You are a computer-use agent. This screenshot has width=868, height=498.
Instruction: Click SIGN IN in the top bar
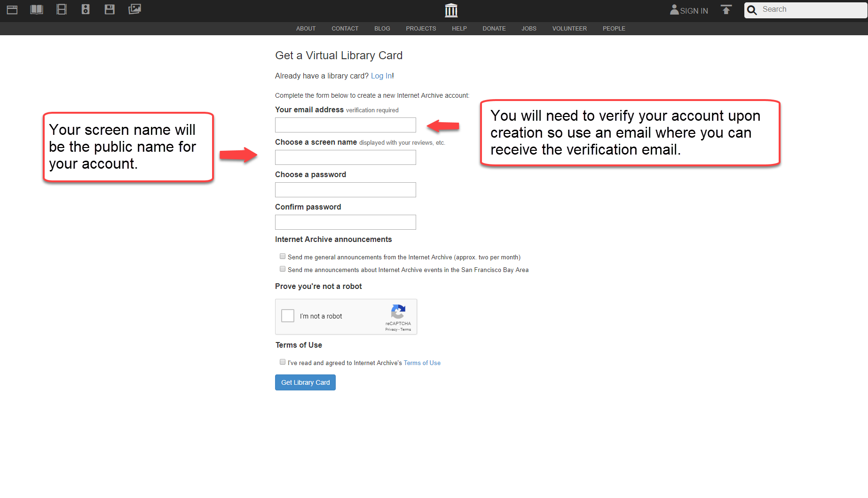click(x=689, y=10)
